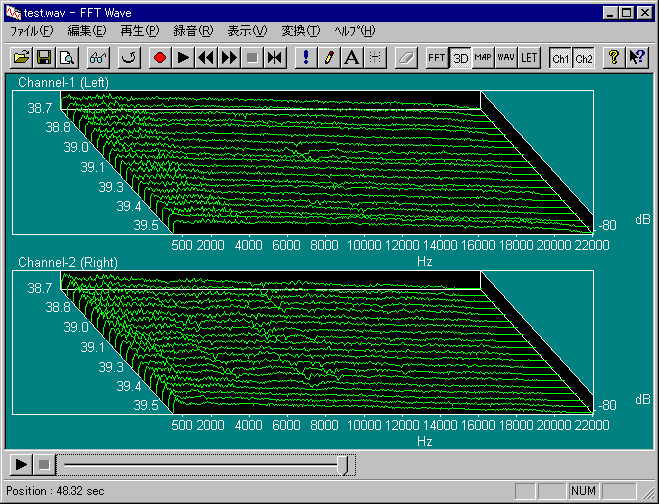Click the toolbar Fast-forward icon

coord(229,58)
